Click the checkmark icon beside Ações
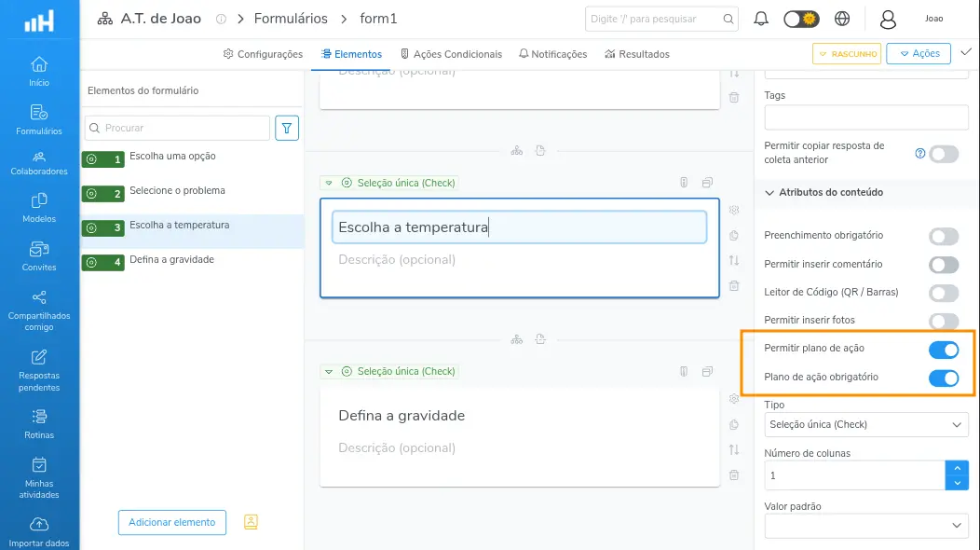This screenshot has height=550, width=980. tap(966, 52)
